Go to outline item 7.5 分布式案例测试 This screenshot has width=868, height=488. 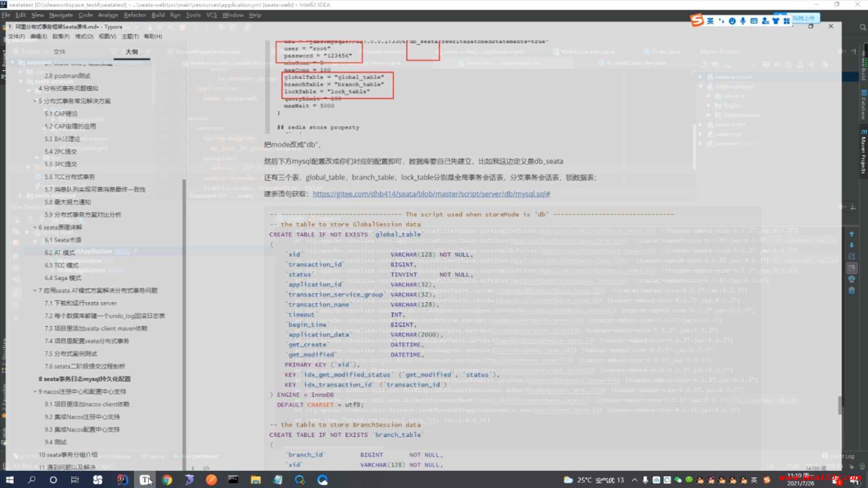coord(71,354)
